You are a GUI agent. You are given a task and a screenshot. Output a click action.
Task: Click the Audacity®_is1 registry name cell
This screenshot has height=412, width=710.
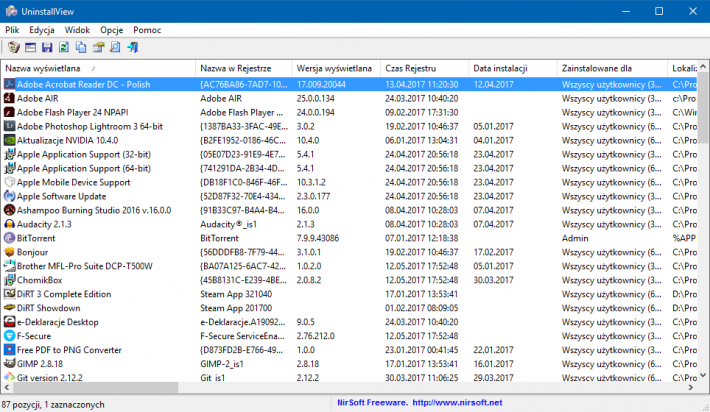point(229,225)
